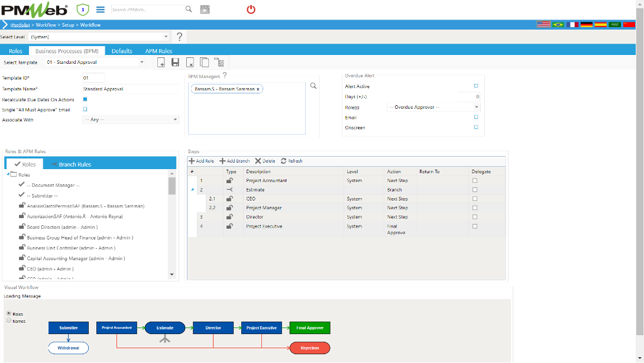
Task: Click lock icon for Project Accountant step
Action: (229, 180)
